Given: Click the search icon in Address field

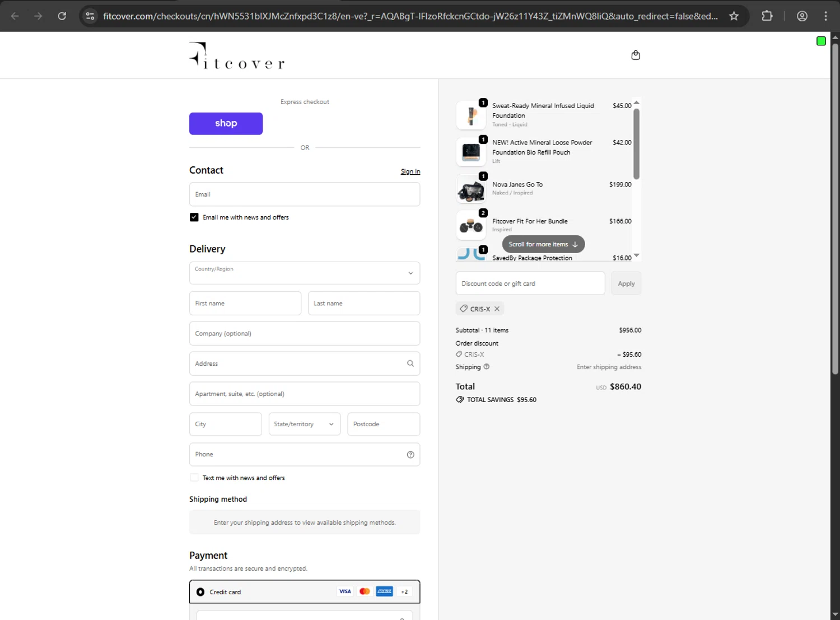Looking at the screenshot, I should click(410, 363).
